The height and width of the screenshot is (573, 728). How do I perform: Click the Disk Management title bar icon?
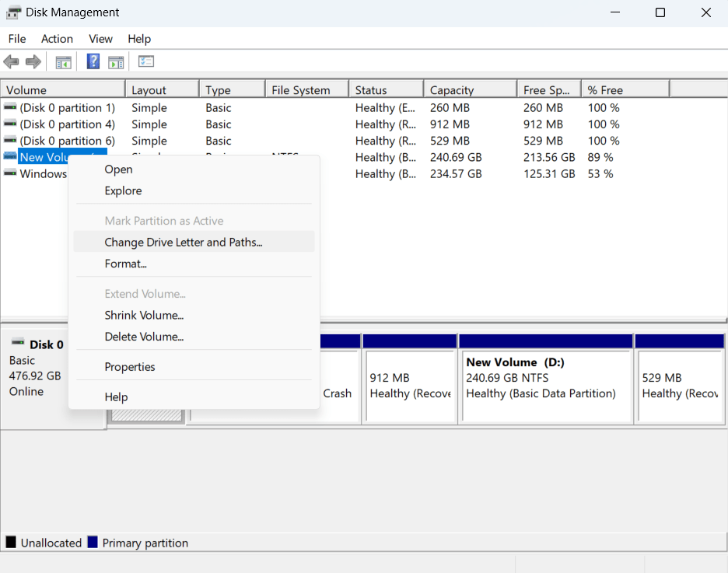13,12
